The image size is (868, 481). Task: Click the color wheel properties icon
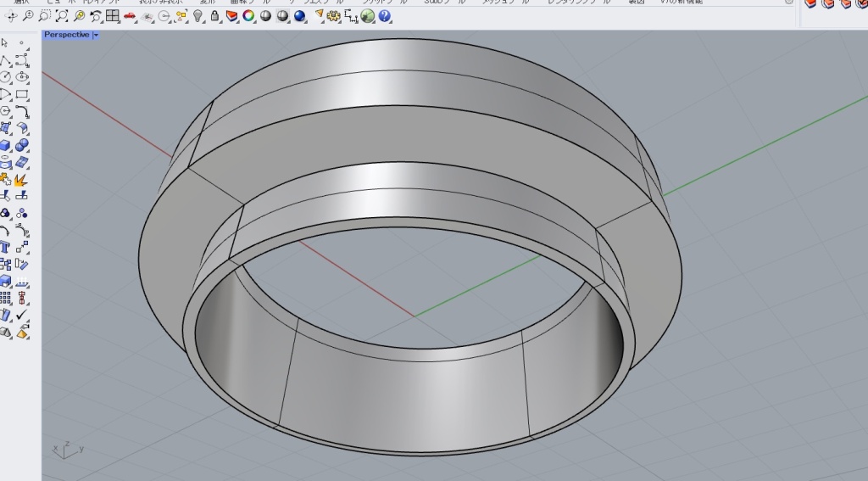249,16
